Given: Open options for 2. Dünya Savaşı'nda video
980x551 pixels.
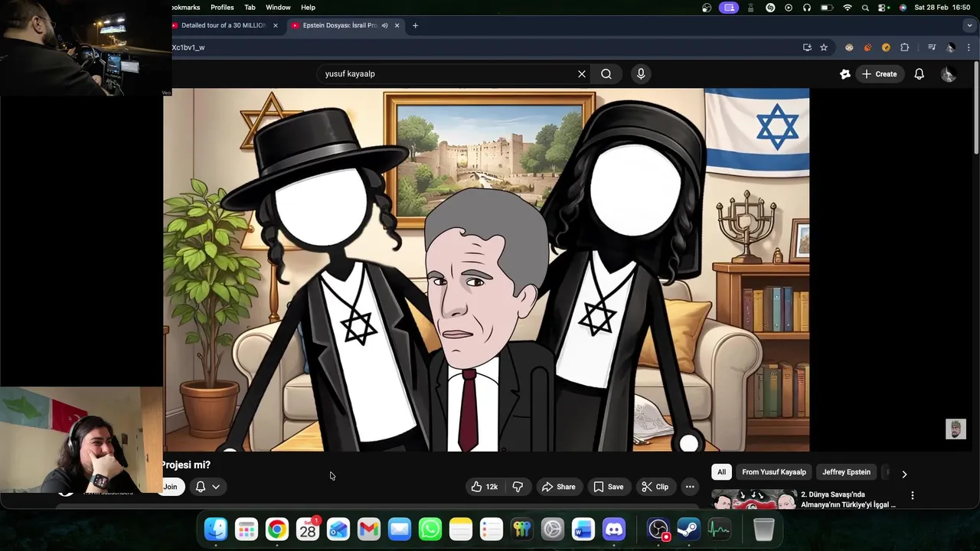Looking at the screenshot, I should tap(912, 496).
